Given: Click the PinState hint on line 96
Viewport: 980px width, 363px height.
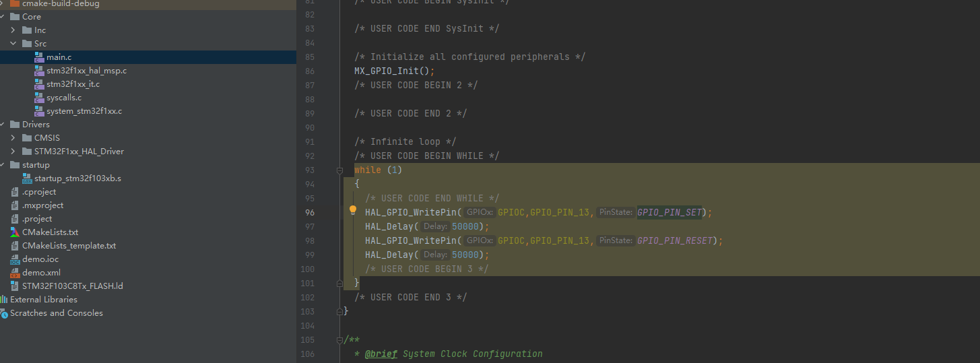Looking at the screenshot, I should point(616,212).
